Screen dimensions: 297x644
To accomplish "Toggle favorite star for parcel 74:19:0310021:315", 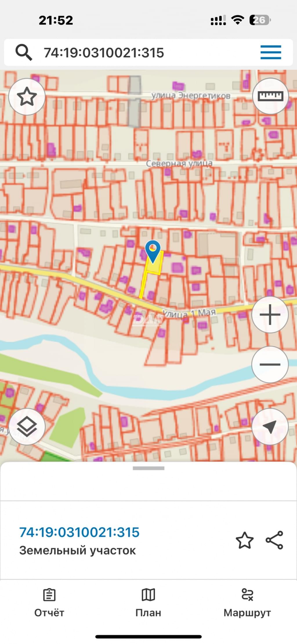I will click(x=245, y=540).
